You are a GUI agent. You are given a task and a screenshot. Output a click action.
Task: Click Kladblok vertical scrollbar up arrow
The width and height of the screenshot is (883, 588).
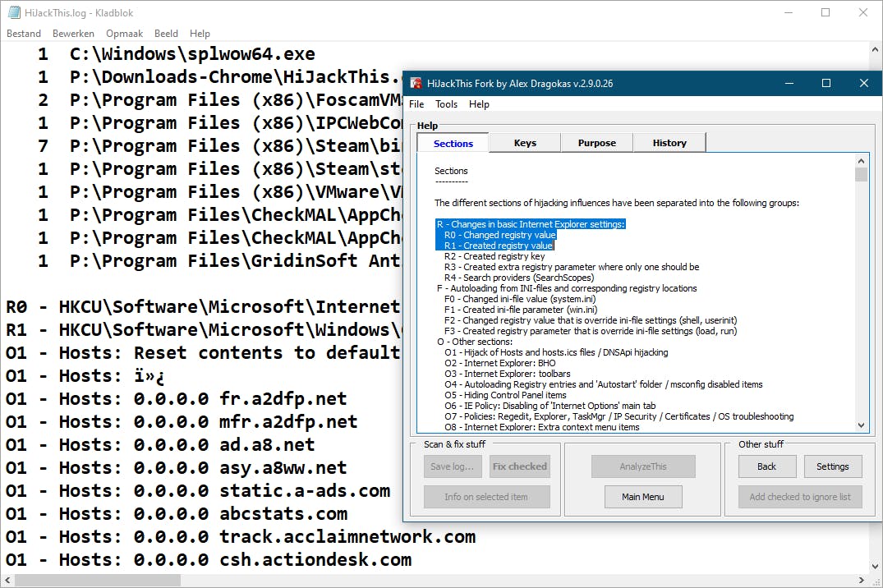click(875, 49)
